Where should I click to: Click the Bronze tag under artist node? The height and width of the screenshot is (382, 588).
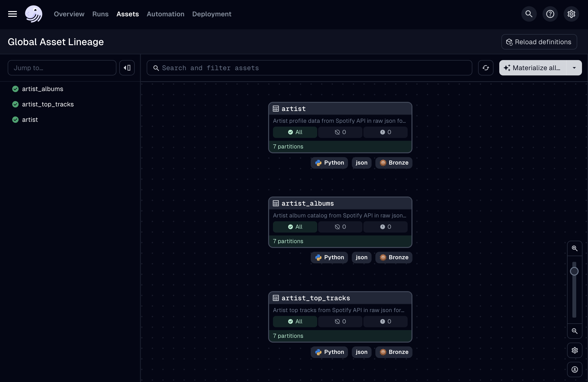pos(394,163)
